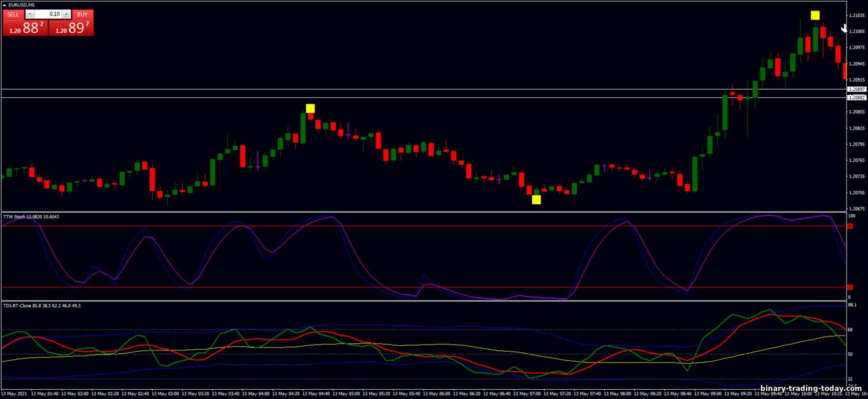Click the 68 level value in TDI panel
This screenshot has height=399, width=868.
coord(850,330)
